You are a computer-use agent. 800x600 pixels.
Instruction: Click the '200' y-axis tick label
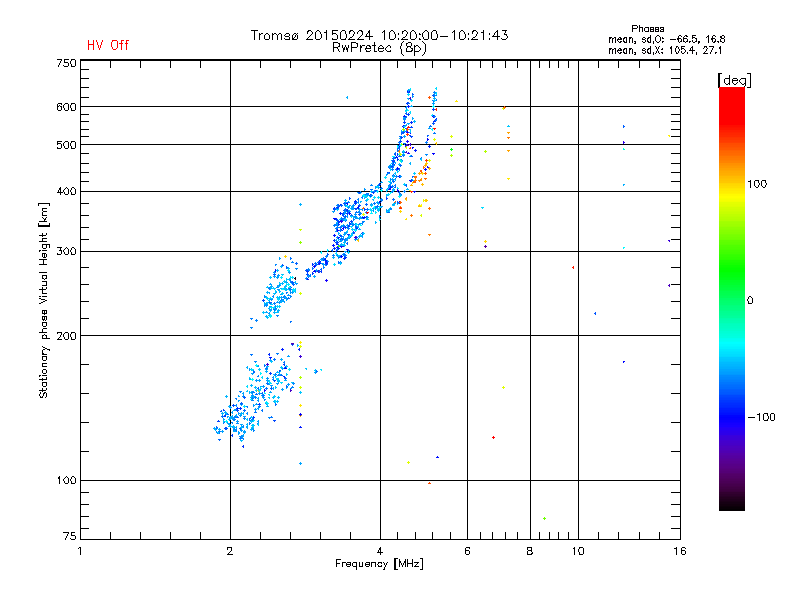pos(66,336)
